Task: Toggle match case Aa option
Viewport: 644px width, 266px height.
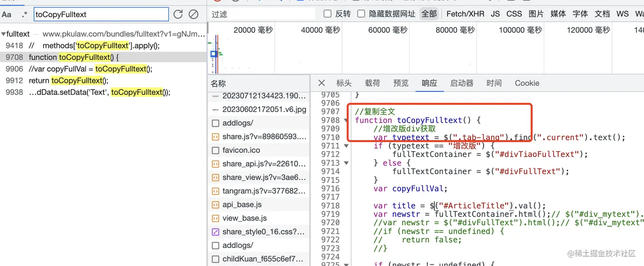Action: (x=7, y=14)
